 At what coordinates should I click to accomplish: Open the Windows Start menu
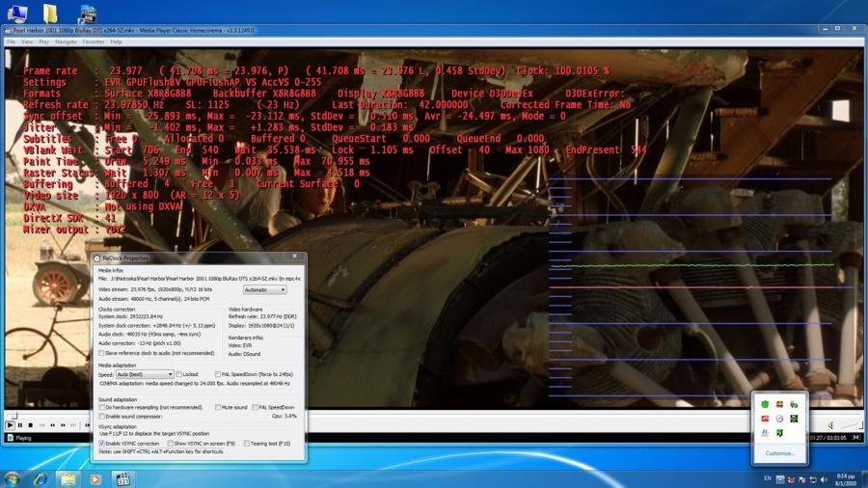pos(11,478)
